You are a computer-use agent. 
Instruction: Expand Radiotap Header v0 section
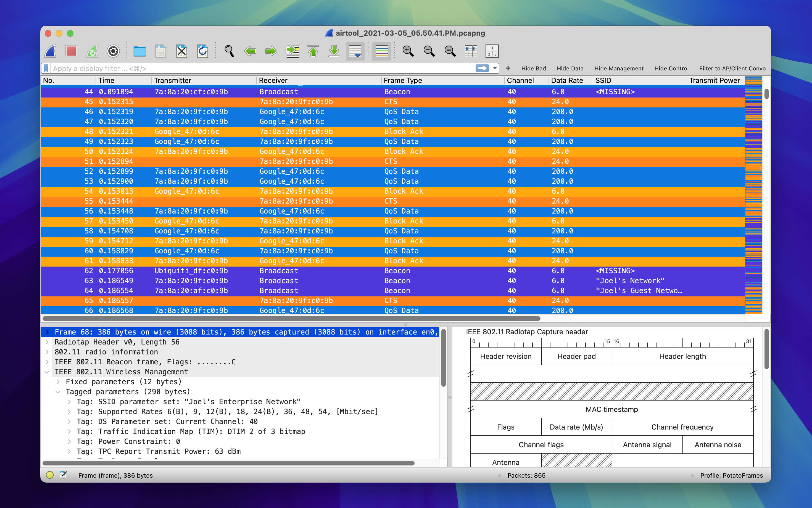pos(47,342)
